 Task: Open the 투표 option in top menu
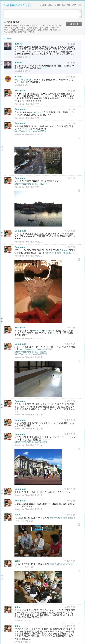click(63, 5)
